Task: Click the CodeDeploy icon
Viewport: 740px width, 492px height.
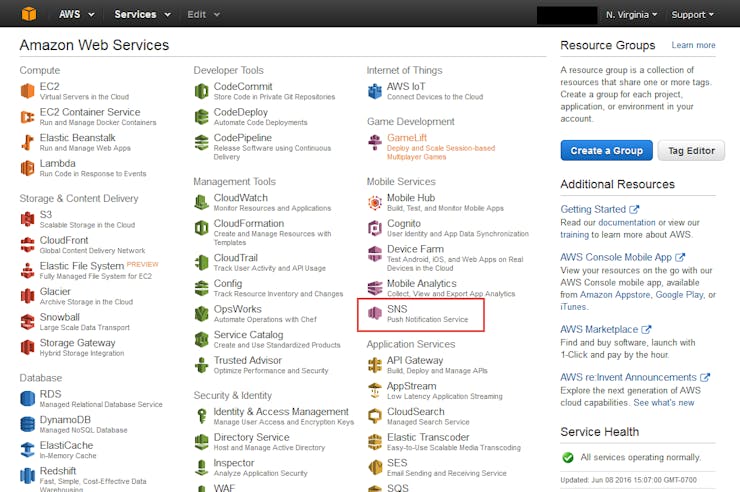Action: [x=202, y=117]
